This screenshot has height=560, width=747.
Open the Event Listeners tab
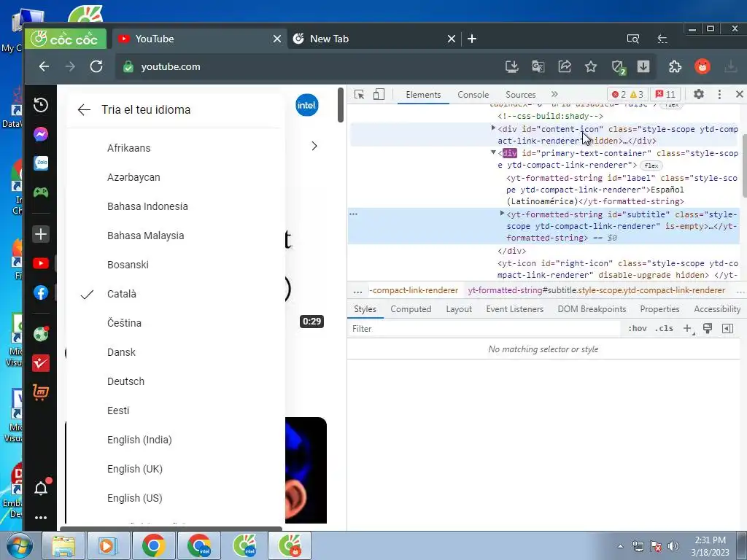click(x=514, y=309)
